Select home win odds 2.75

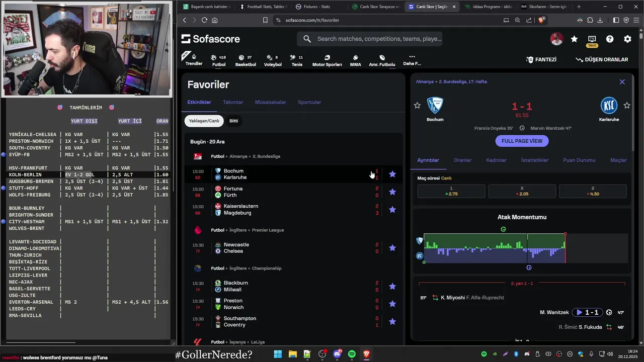(451, 191)
